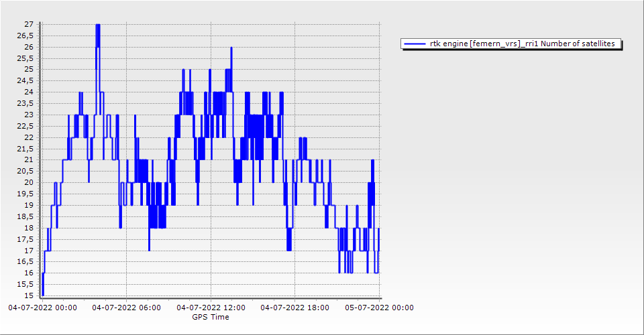Click the GPS Time axis title
Viewport: 644px width, 335px height.
click(211, 317)
